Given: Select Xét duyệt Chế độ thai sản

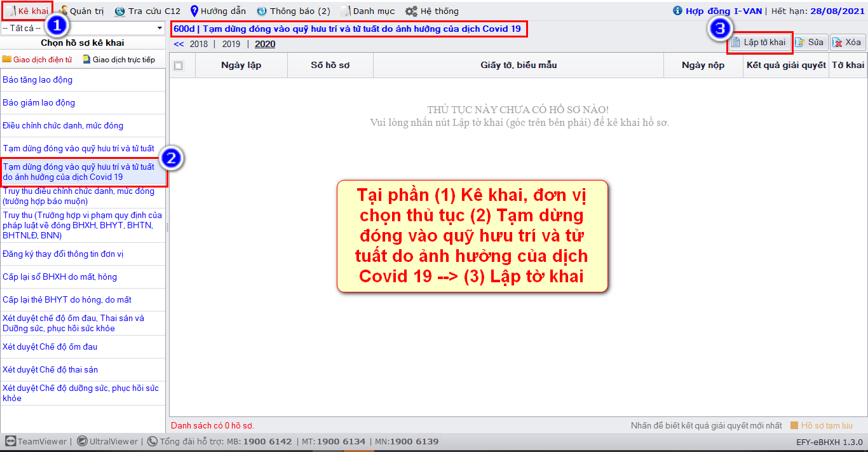Looking at the screenshot, I should point(83,370).
